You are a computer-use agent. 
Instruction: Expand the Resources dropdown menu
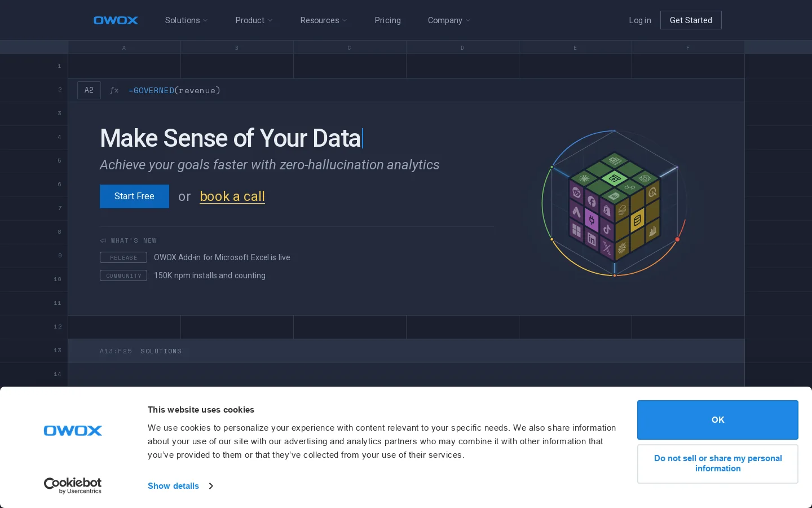pos(323,20)
